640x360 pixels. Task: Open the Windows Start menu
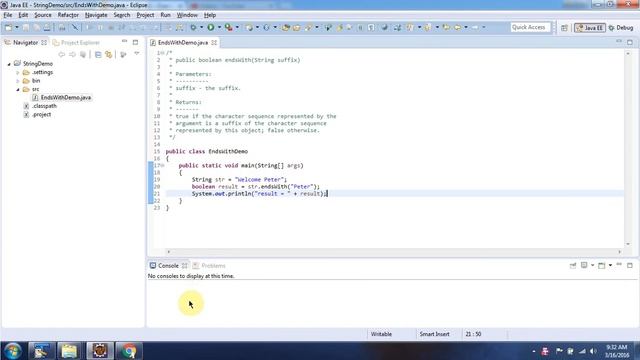click(13, 351)
